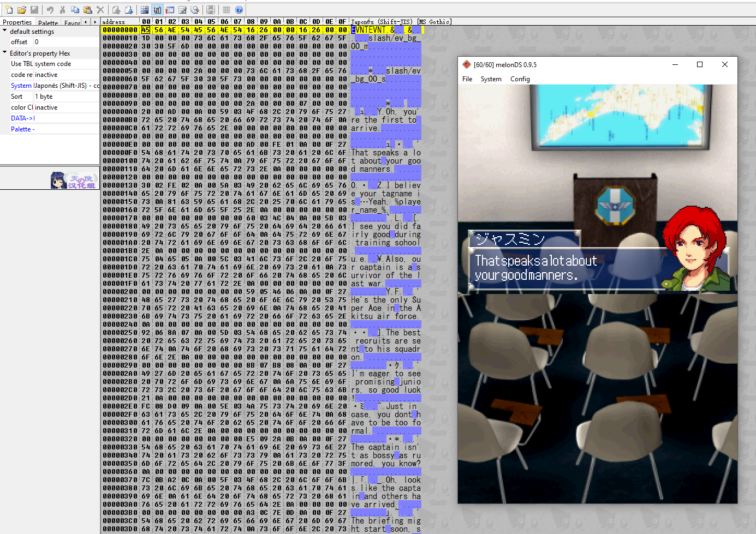Click address row 00000200
756x534 pixels.
pos(120,292)
